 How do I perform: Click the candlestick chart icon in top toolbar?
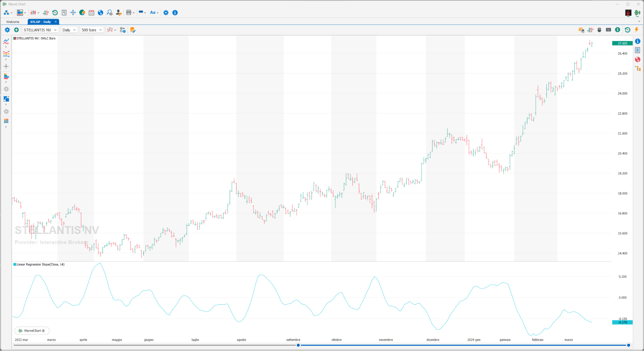click(x=33, y=13)
